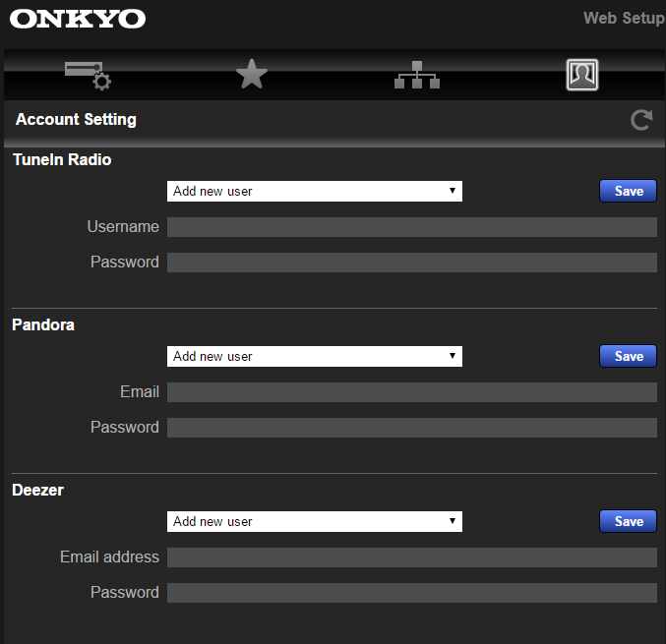The width and height of the screenshot is (666, 644).
Task: Click the TuneIn Radio Password field
Action: 412,263
